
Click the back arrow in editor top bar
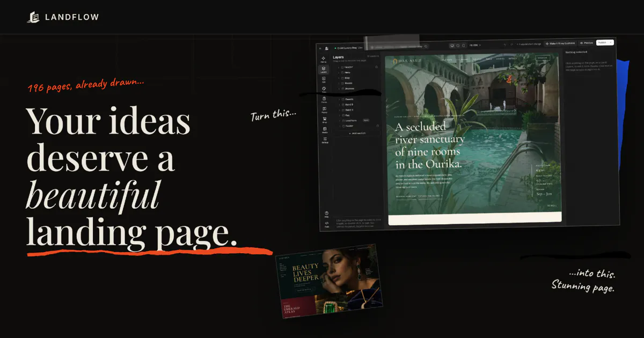[320, 48]
